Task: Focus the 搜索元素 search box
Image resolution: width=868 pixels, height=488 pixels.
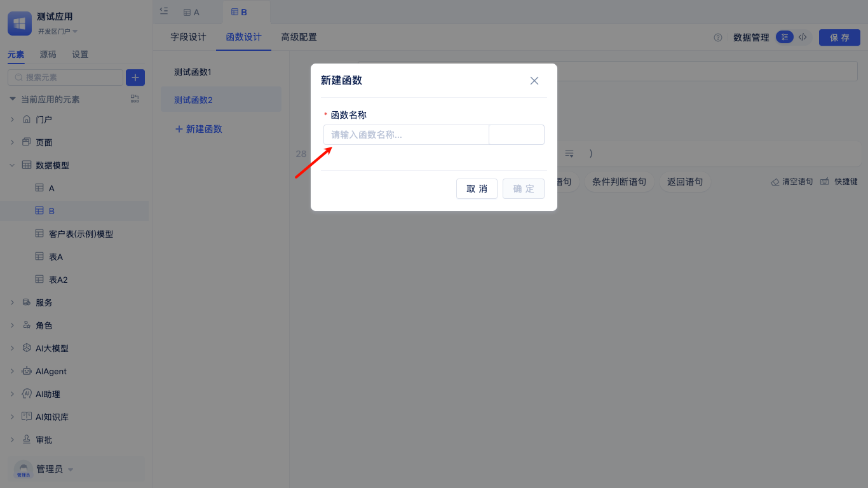Action: (65, 78)
